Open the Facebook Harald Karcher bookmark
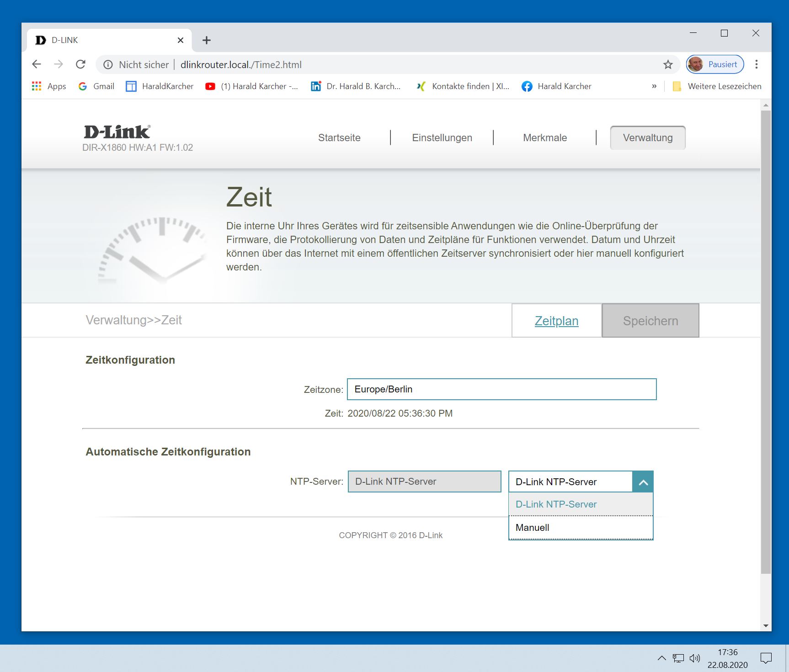789x672 pixels. tap(556, 86)
